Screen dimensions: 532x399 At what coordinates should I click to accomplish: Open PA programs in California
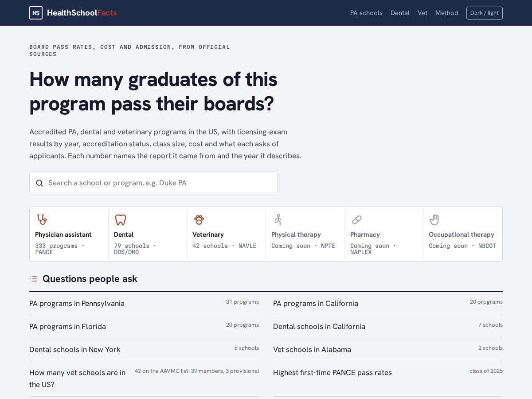(316, 304)
